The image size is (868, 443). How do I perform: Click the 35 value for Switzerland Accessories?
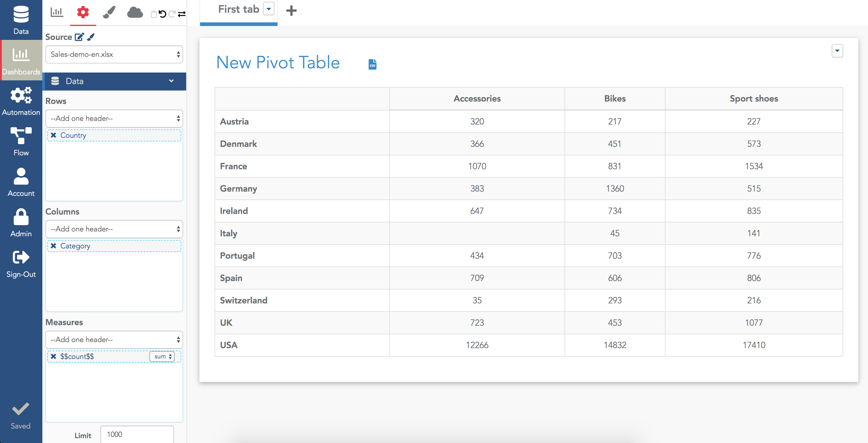(477, 300)
